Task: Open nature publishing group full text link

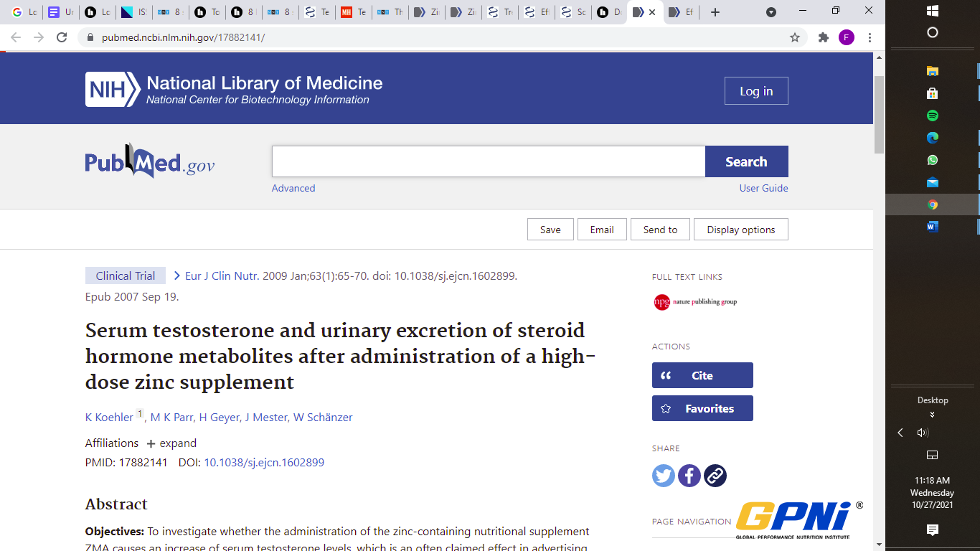Action: click(x=695, y=302)
